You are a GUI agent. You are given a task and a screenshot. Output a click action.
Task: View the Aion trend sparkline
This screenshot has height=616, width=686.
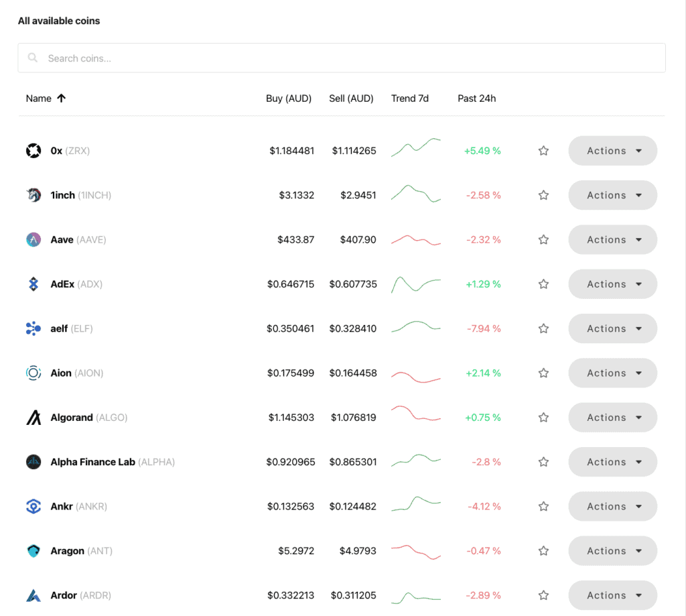[x=415, y=377]
